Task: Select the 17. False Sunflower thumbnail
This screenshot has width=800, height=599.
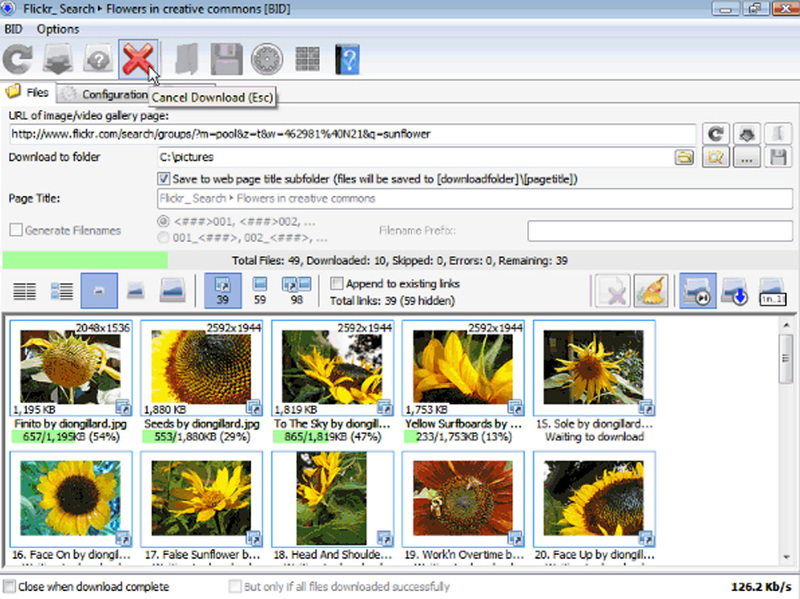Action: click(202, 498)
